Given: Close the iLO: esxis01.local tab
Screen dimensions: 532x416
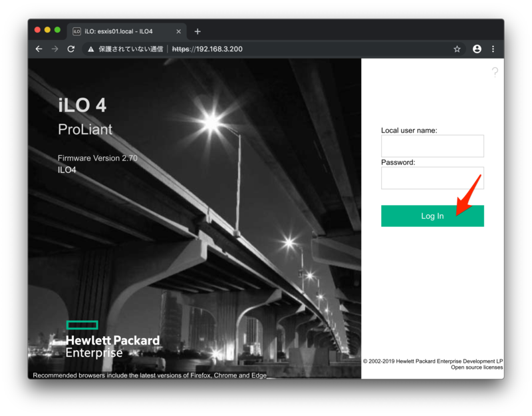Looking at the screenshot, I should click(178, 31).
